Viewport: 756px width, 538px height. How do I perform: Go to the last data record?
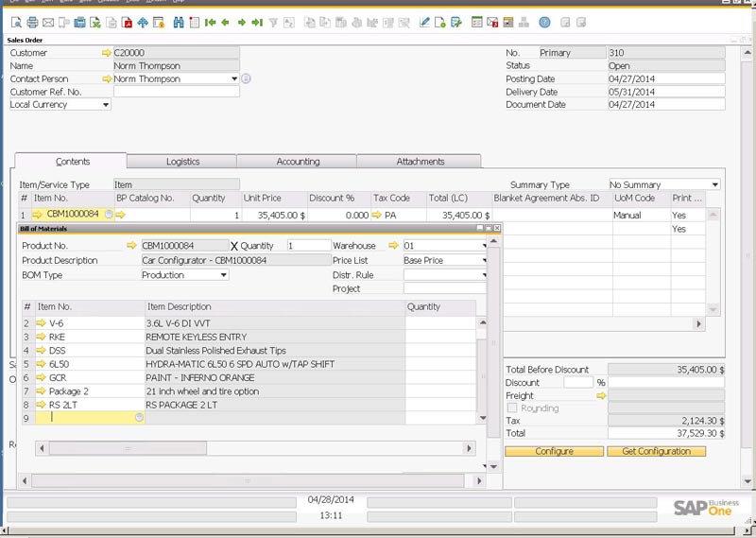coord(257,22)
